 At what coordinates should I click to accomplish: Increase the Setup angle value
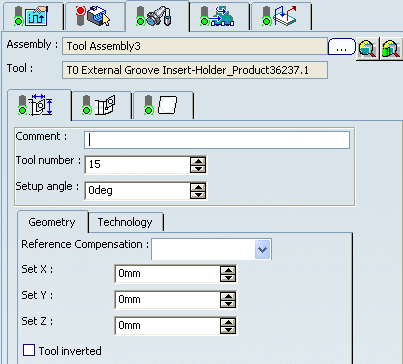[198, 187]
